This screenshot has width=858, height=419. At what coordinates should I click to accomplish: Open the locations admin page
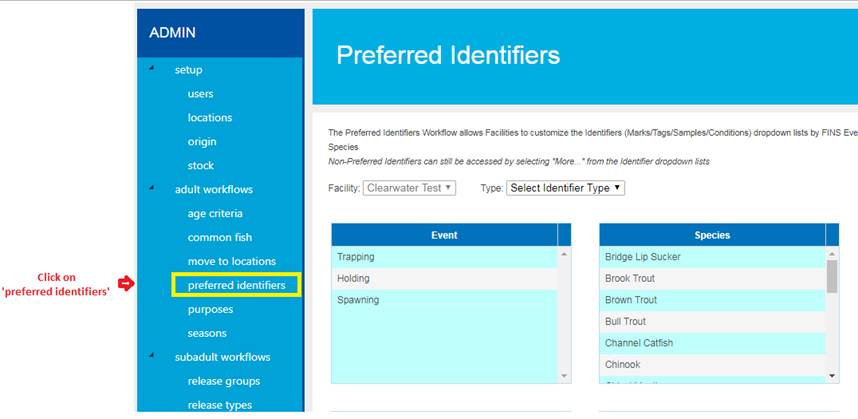[x=209, y=118]
